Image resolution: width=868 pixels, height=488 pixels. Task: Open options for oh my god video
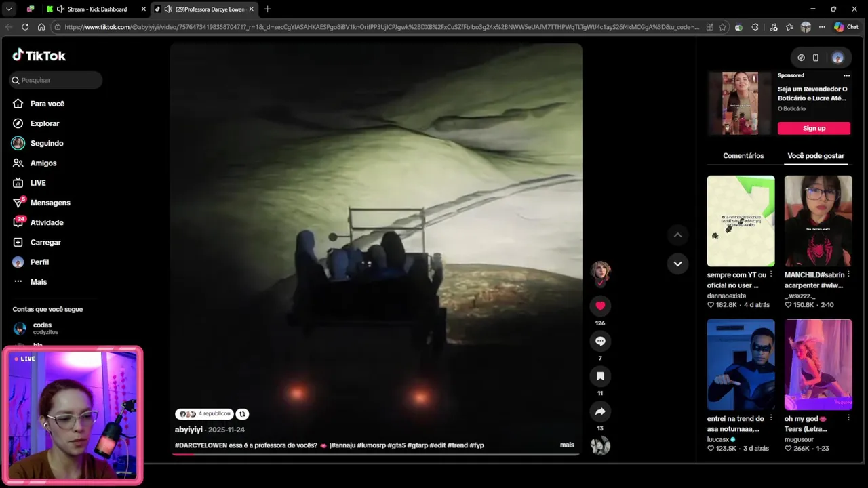848,419
